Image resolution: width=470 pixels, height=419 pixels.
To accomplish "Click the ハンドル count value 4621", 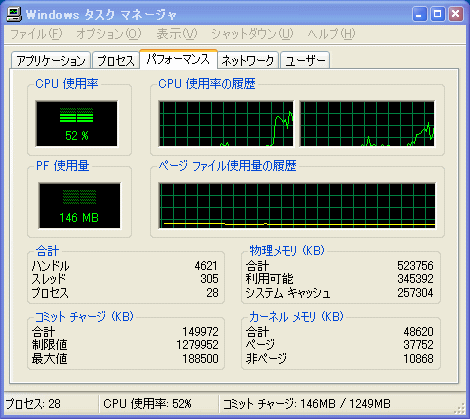I will pyautogui.click(x=206, y=266).
